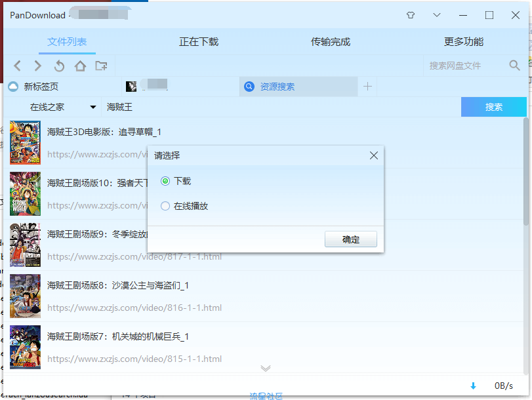Viewport: 532px width, 400px height.
Task: Create a new folder icon
Action: tap(101, 66)
